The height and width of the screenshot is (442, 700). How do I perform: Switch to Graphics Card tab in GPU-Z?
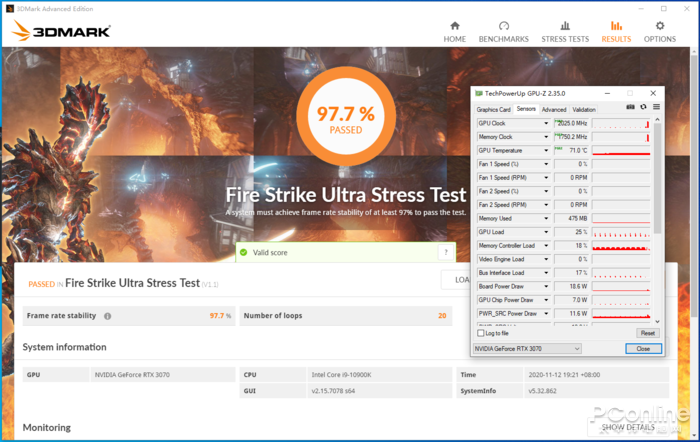(x=493, y=109)
